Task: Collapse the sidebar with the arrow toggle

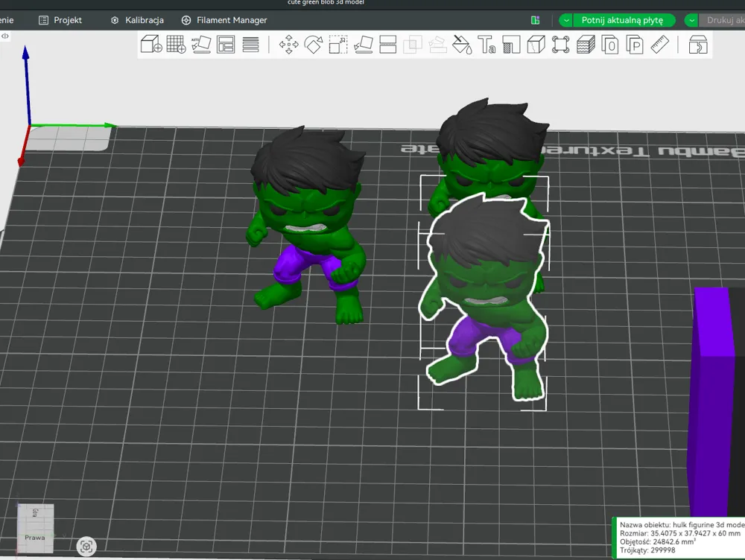Action: pyautogui.click(x=4, y=36)
